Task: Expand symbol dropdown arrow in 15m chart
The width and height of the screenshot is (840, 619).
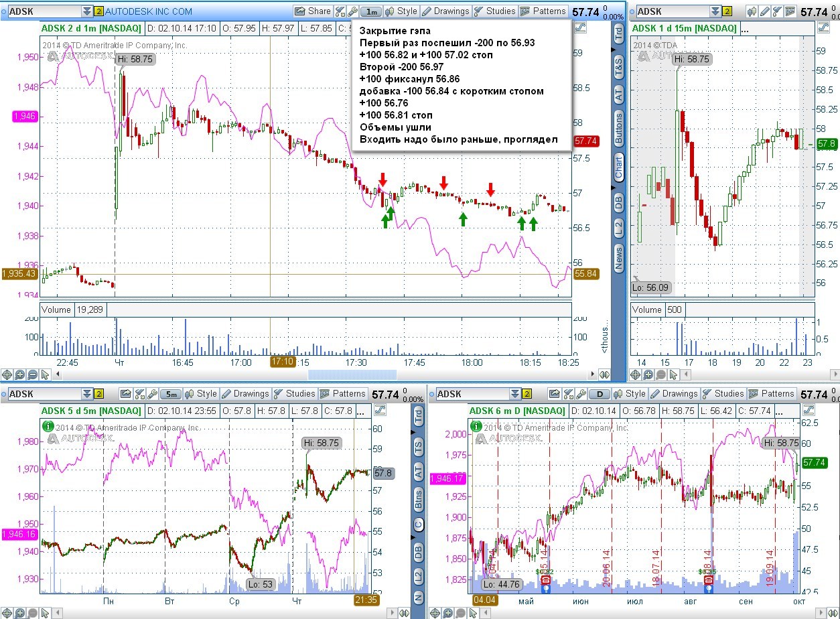Action: [715, 11]
